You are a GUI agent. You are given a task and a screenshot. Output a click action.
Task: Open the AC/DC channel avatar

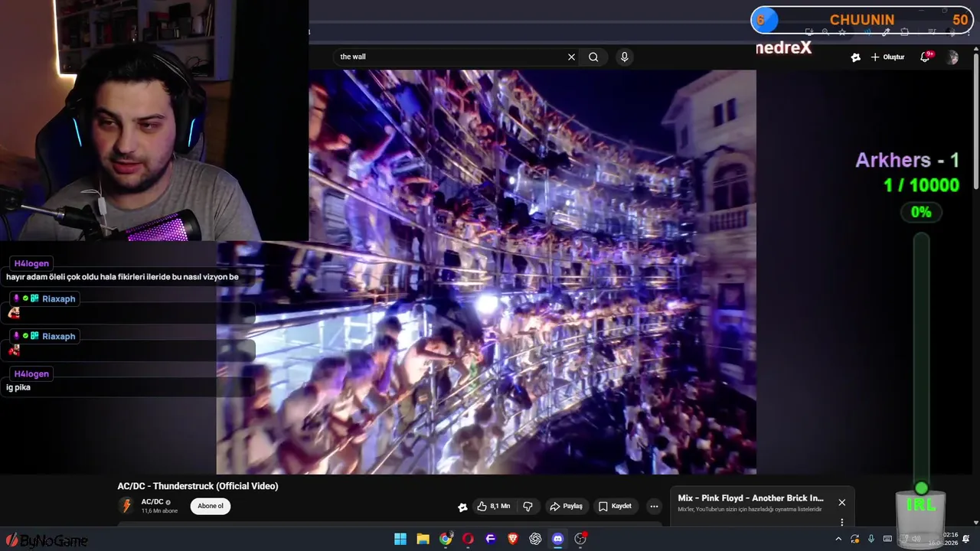[x=126, y=506]
